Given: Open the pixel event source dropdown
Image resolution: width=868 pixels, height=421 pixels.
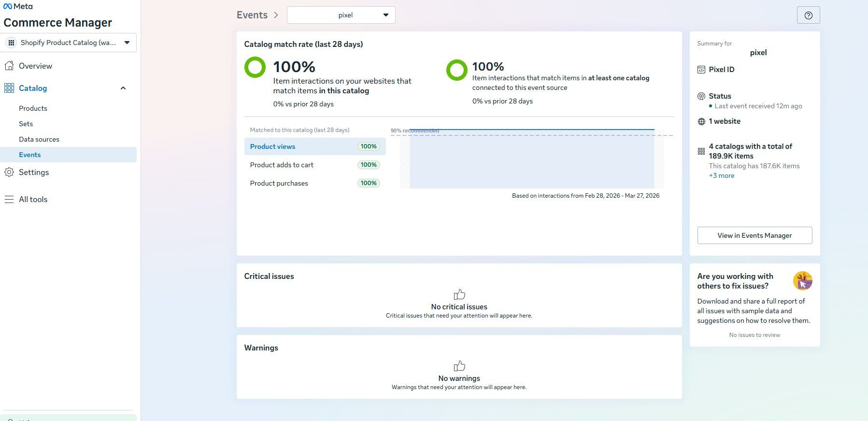Looking at the screenshot, I should 341,15.
